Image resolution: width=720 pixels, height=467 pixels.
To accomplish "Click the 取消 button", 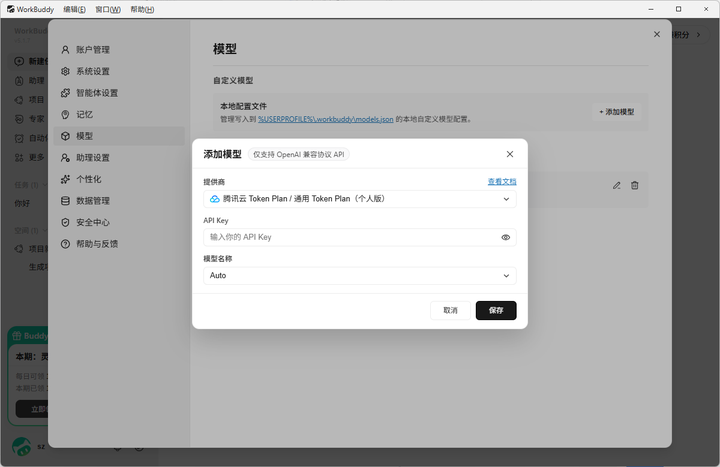I will click(450, 310).
